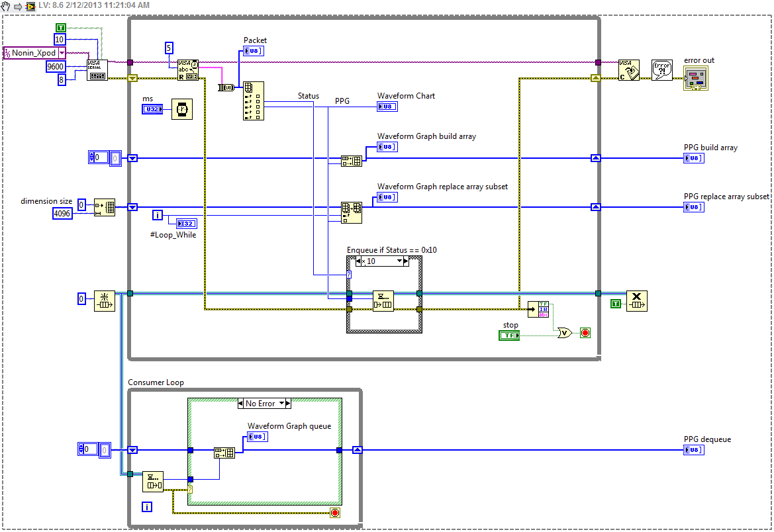The image size is (774, 532).
Task: Select the Enqueue Element node
Action: 383,300
